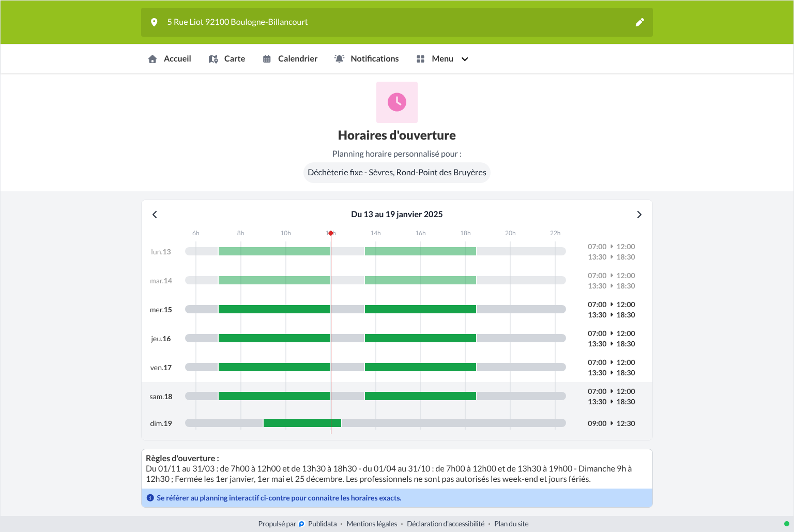Select the Déchèterie fixe Sèvres location pill
Image resolution: width=794 pixels, height=532 pixels.
pyautogui.click(x=397, y=173)
